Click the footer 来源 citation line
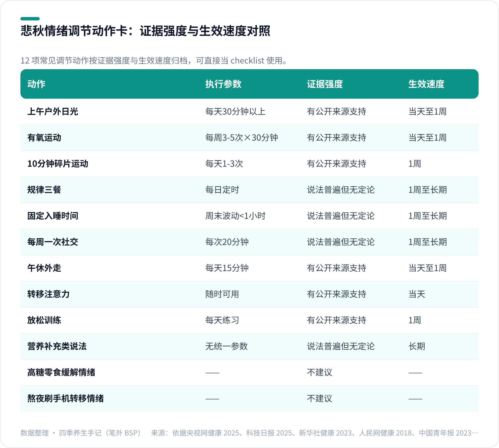The image size is (499, 448). [315, 433]
